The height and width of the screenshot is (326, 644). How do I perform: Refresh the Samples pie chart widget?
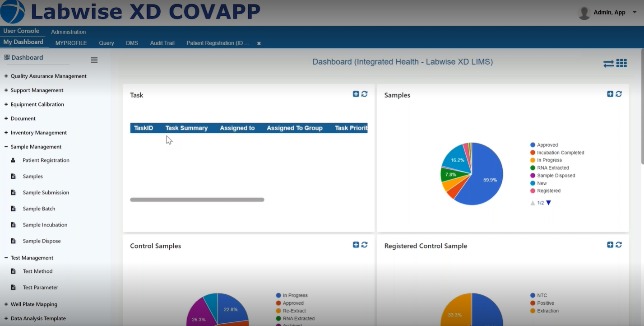click(618, 93)
